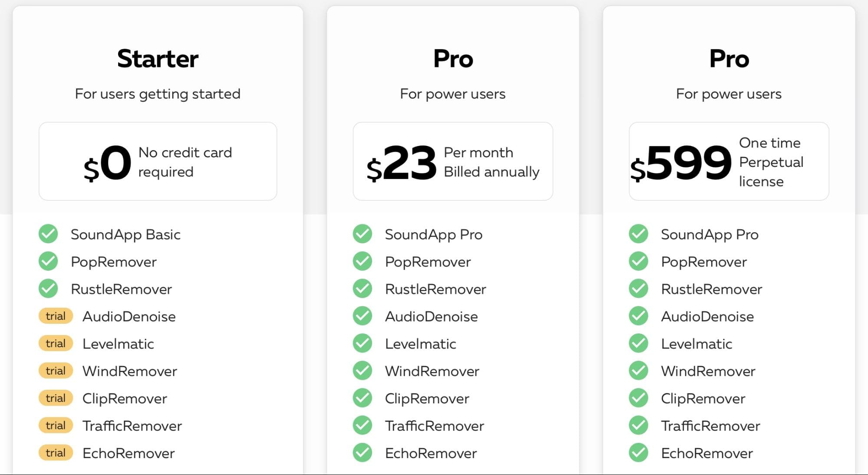Screen dimensions: 868x475
Task: Click the ClipRemover label in Starter plan
Action: [125, 399]
